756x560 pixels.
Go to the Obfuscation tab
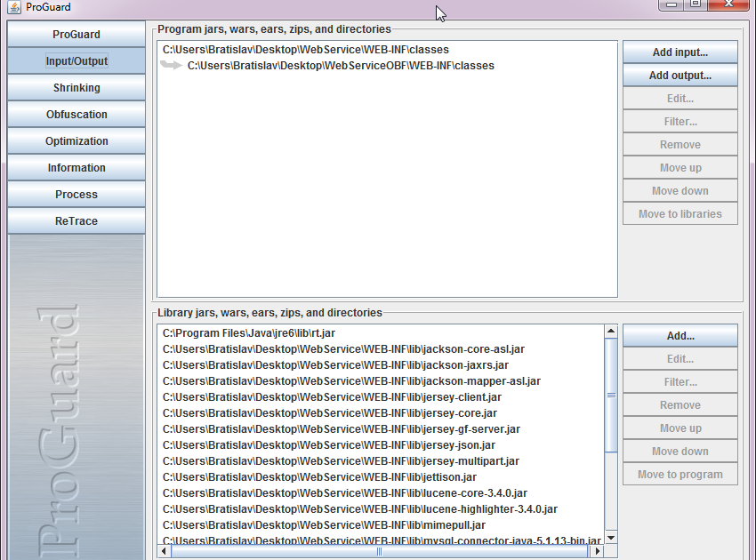point(76,114)
